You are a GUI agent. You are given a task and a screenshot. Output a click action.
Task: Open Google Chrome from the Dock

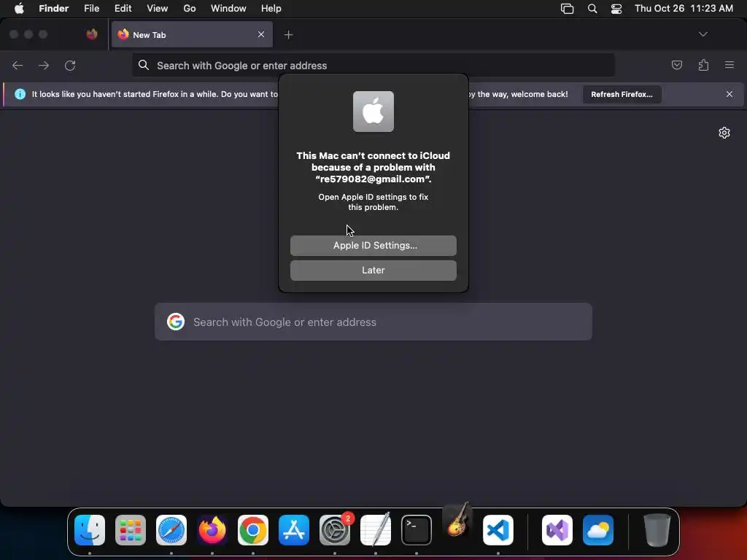pyautogui.click(x=253, y=530)
